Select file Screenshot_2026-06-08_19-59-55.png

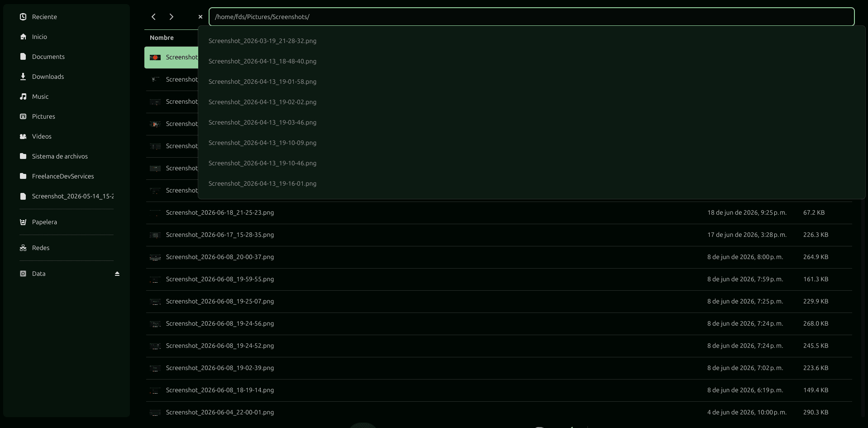[499, 279]
